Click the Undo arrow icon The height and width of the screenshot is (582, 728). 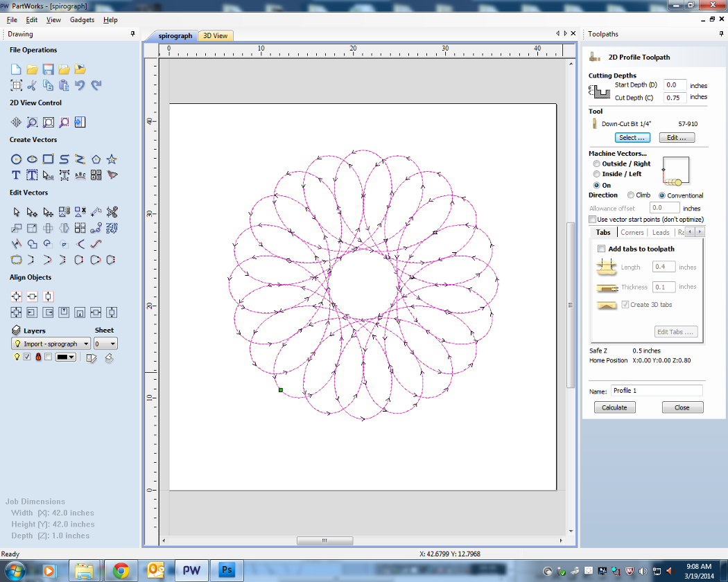[80, 85]
